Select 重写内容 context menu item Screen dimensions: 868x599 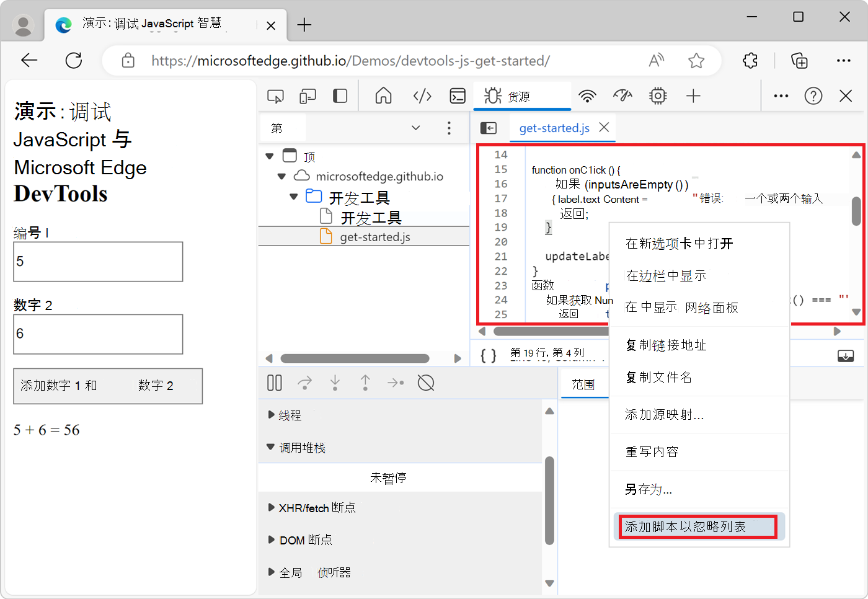pos(699,452)
